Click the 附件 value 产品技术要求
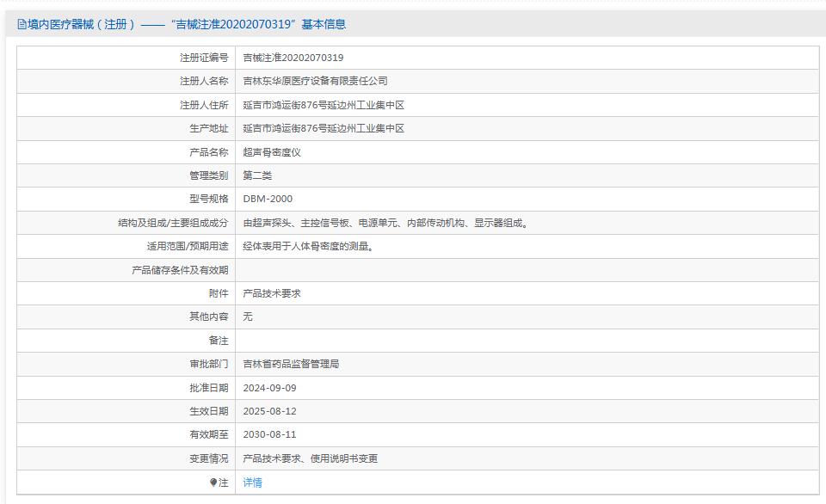 point(272,292)
